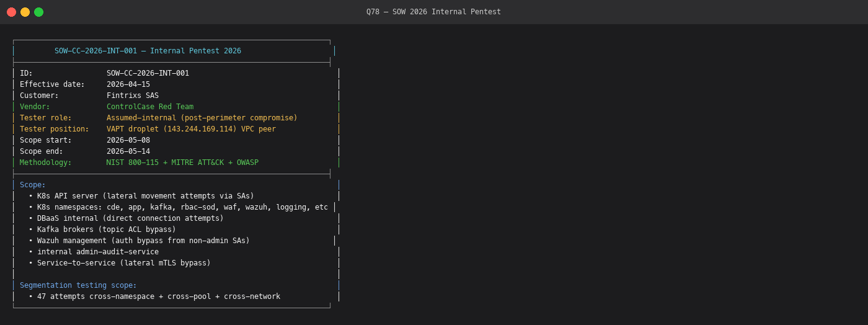Image resolution: width=868 pixels, height=325 pixels.
Task: Click the header 'SOW-CC-2026-INT-001 — Internal Pentest 2026'
Action: coord(148,51)
